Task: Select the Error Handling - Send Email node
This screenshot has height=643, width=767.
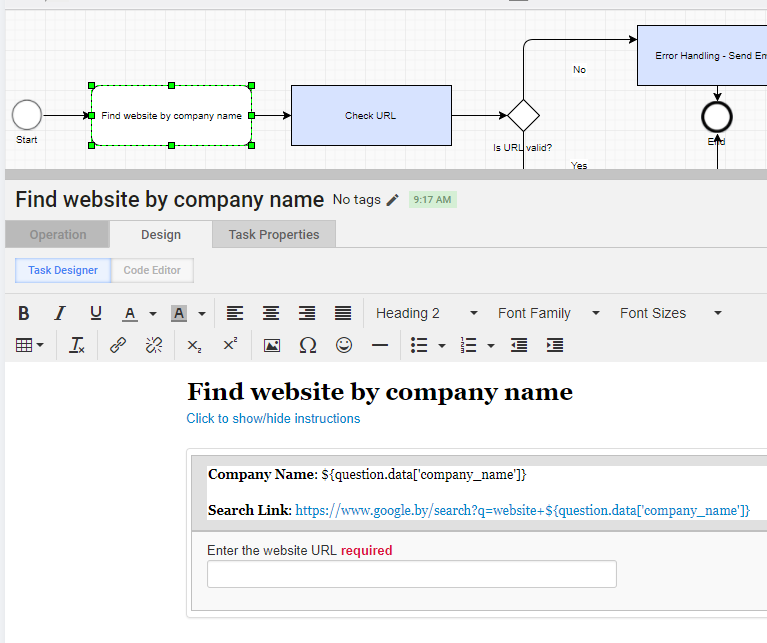Action: point(702,56)
